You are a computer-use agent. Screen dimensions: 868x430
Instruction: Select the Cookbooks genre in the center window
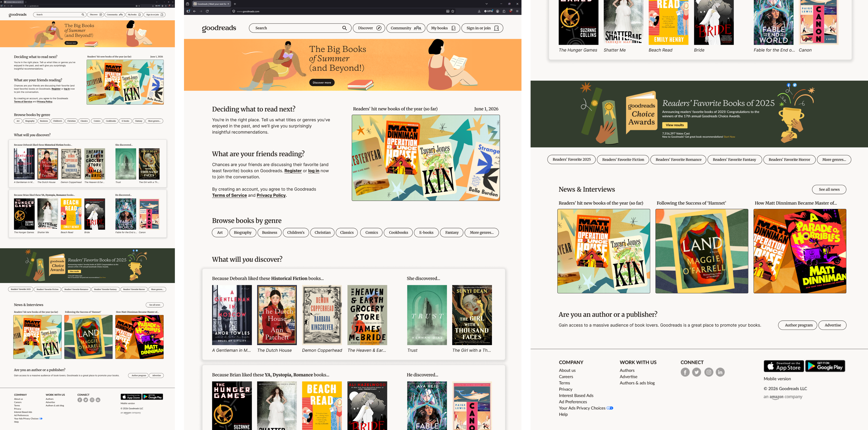pos(398,233)
